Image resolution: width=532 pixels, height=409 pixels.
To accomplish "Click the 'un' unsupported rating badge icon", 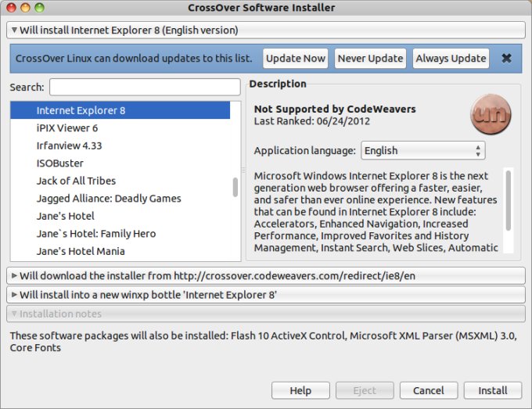I will click(x=491, y=114).
